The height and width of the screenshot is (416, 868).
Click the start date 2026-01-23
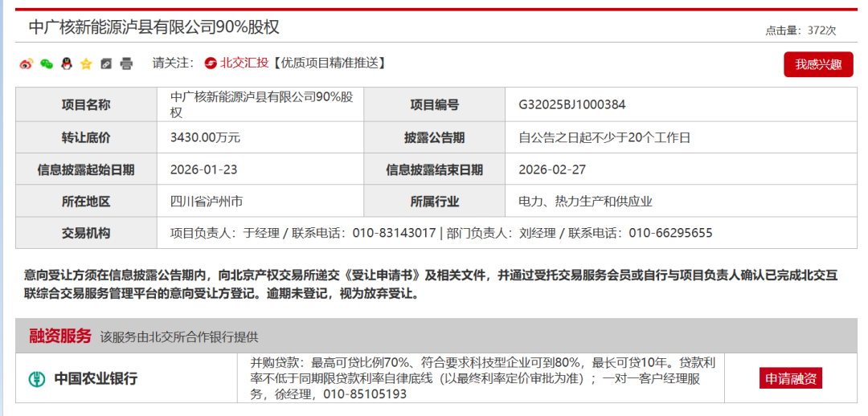coord(203,169)
